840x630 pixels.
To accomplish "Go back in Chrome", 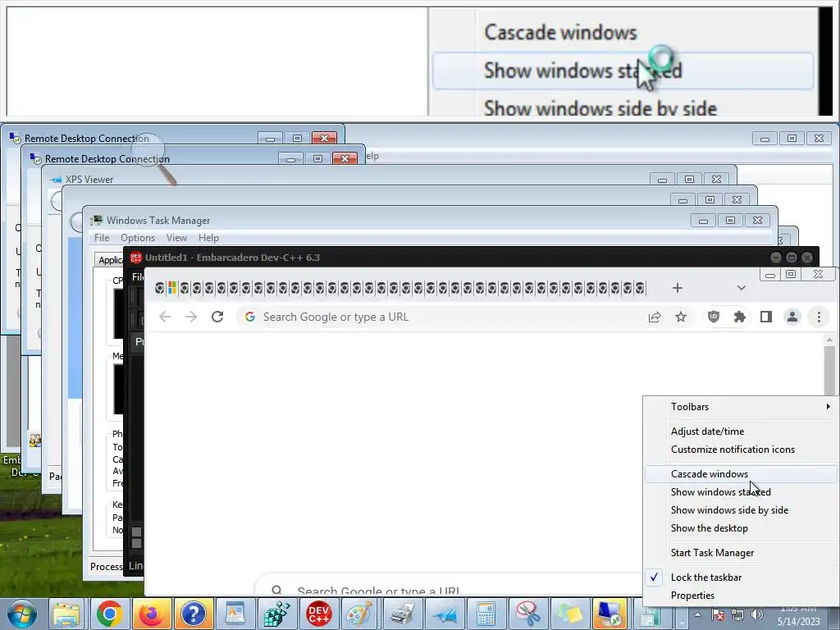I will [165, 317].
